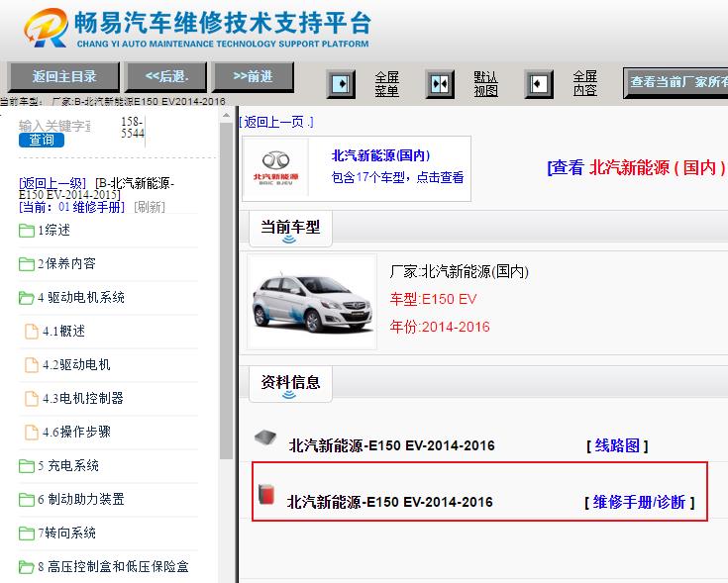
Task: Click the >>前进 forward button
Action: 253,76
